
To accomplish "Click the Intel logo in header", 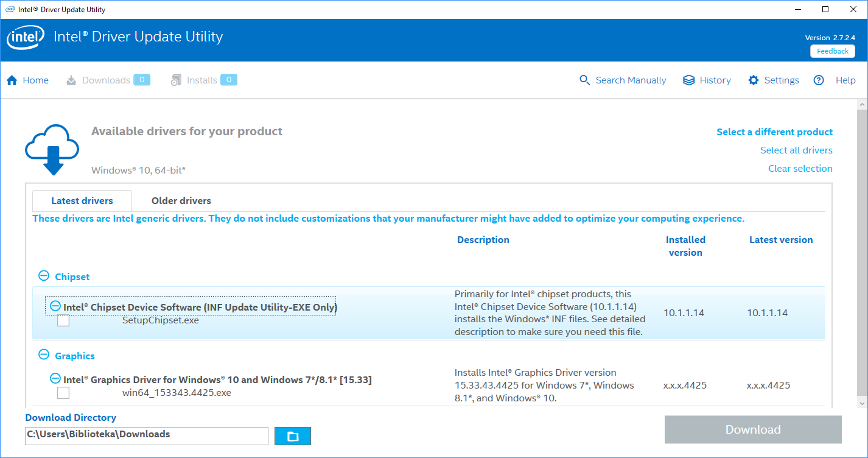I will (25, 39).
